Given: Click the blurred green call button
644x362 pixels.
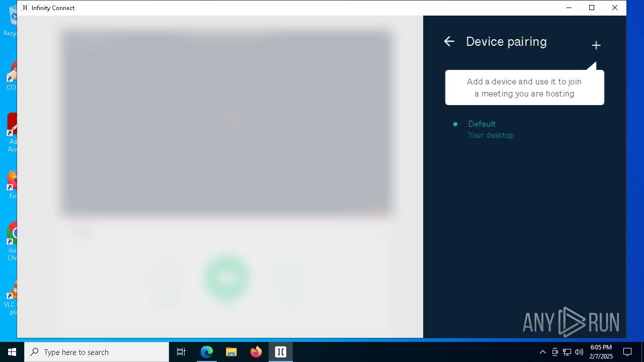Looking at the screenshot, I should click(226, 278).
